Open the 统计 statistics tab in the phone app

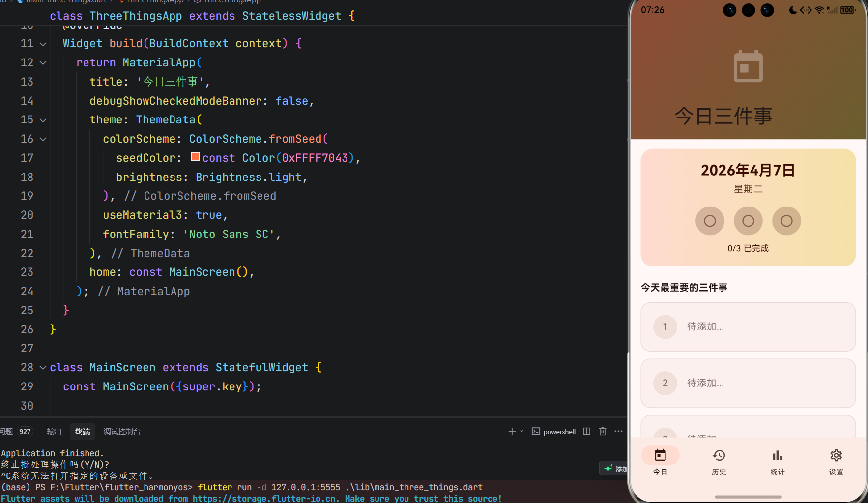pos(778,461)
